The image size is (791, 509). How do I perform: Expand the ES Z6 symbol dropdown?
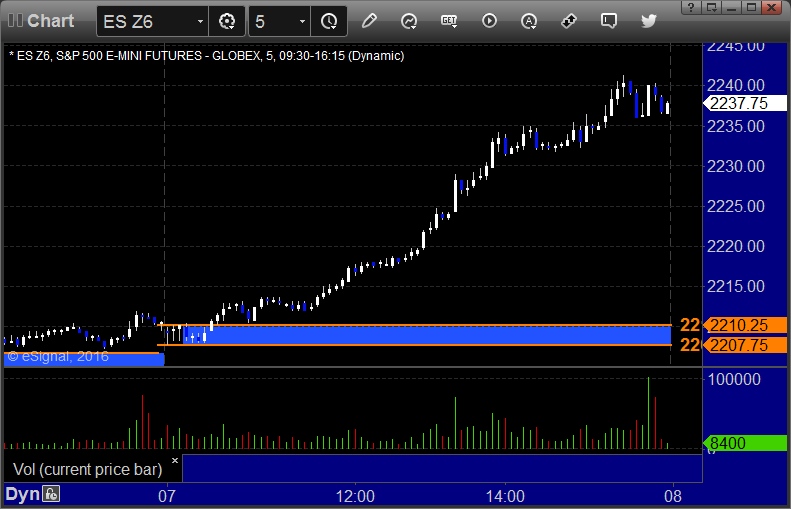pyautogui.click(x=200, y=21)
